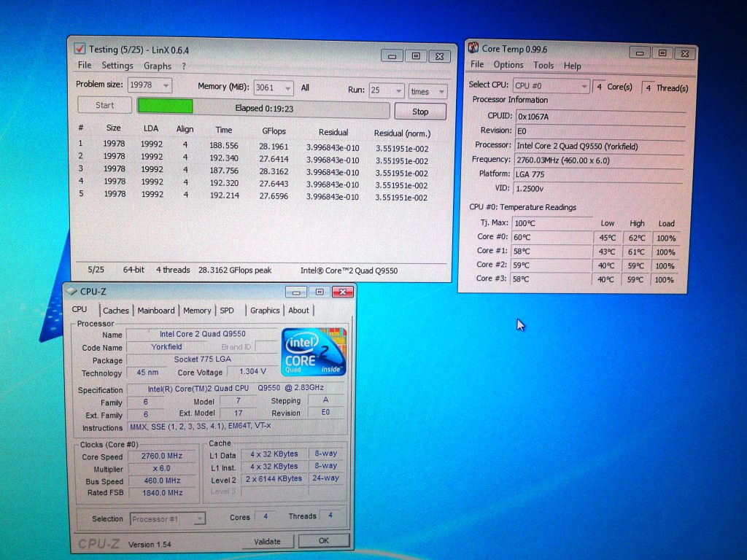Click the Core #0 60°C reading

pyautogui.click(x=551, y=237)
